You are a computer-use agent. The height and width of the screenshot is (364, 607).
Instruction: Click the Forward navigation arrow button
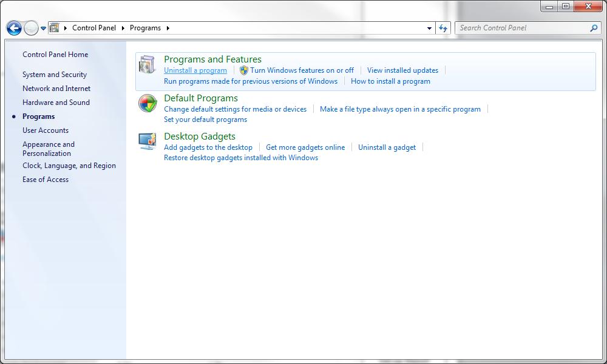coord(31,28)
